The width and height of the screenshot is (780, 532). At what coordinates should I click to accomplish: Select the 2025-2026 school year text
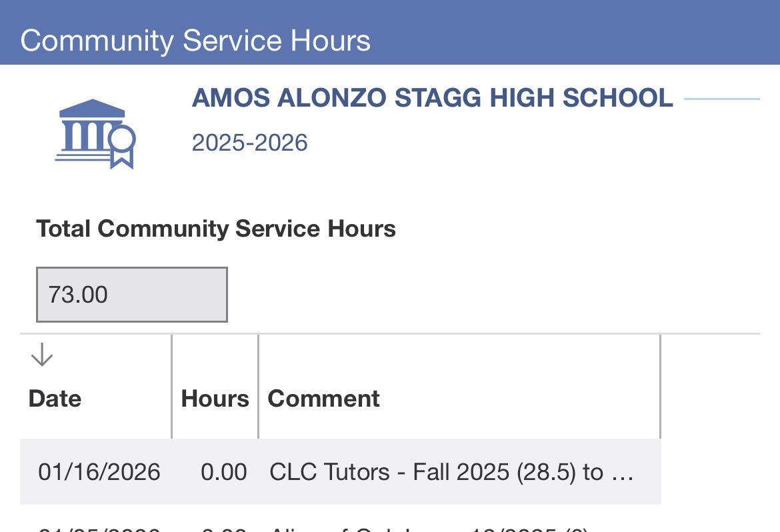point(249,143)
